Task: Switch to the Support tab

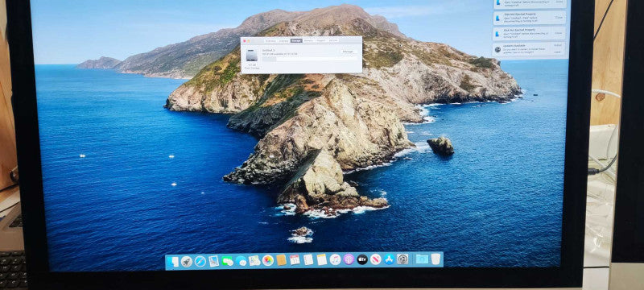Action: 321,40
